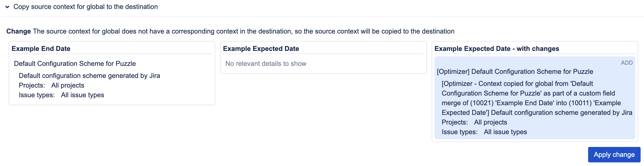Select "[Optimizer] Default Configuration Scheme for Puzzle" title
This screenshot has width=644, height=166.
pos(515,72)
